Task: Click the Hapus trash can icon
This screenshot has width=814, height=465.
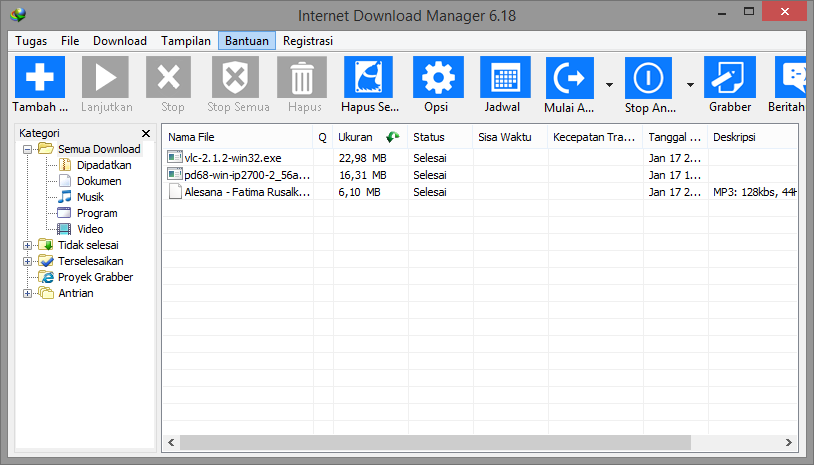Action: coord(302,77)
